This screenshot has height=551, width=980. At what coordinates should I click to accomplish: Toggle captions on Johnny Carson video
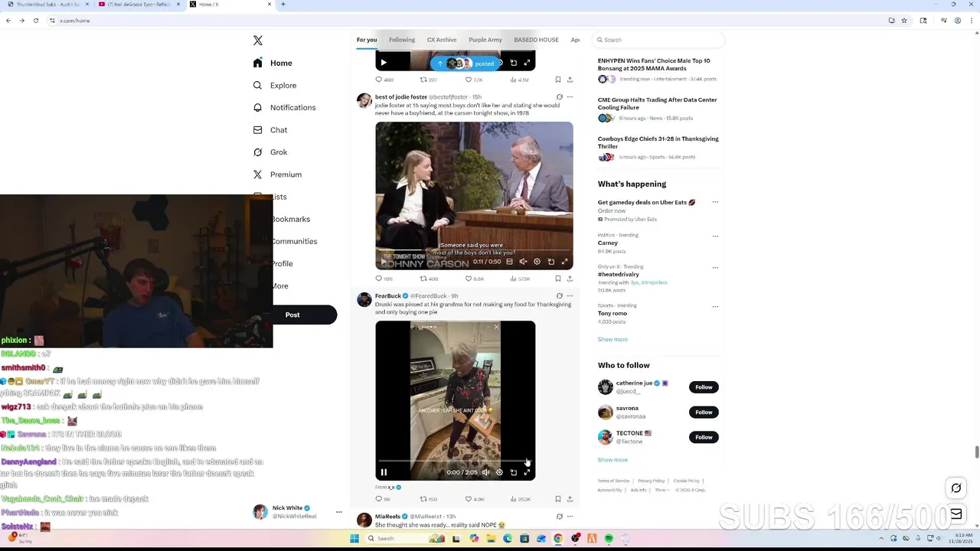(510, 262)
